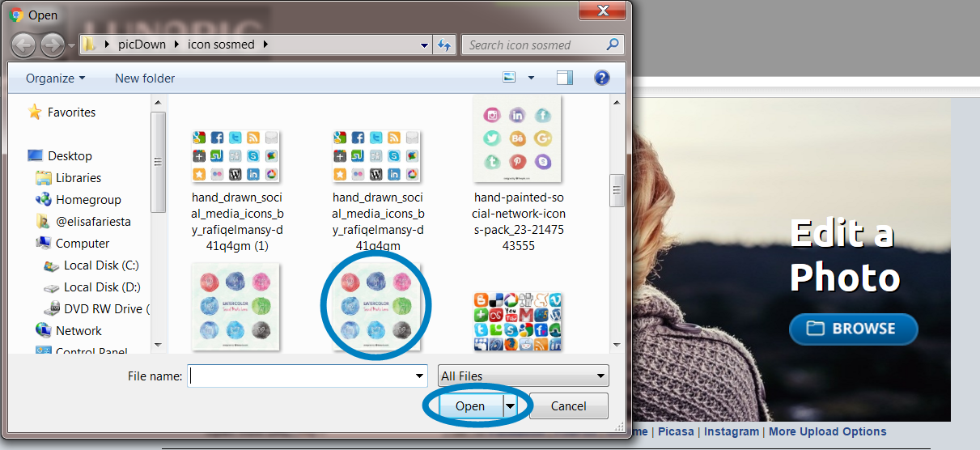Select hand_drawn_social_media_icons d41q4gm (1) thumbnail
Viewport: 980px width, 450px height.
point(237,156)
